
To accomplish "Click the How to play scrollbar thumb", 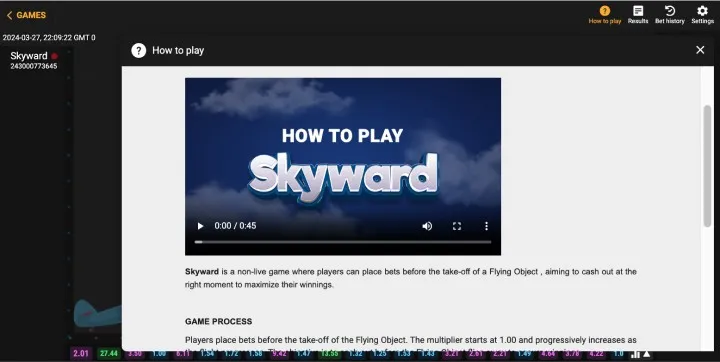I will click(x=707, y=165).
